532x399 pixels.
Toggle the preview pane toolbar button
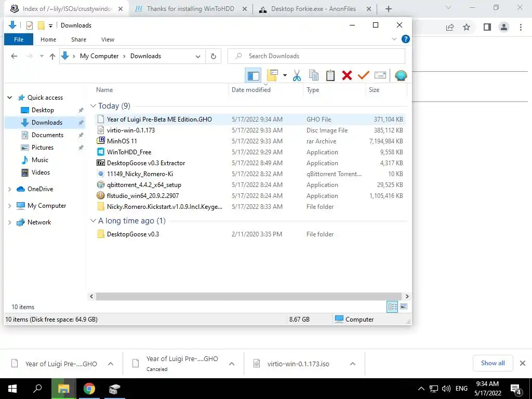[x=253, y=75]
